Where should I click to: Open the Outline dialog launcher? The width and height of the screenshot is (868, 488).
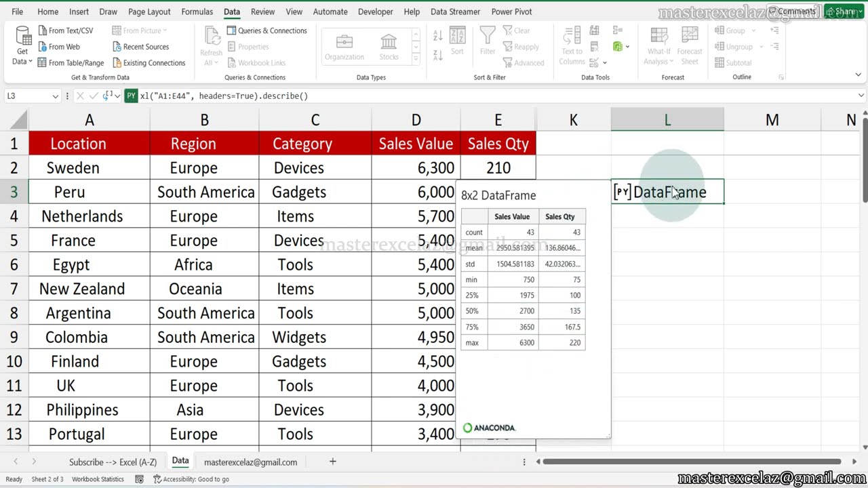[782, 77]
